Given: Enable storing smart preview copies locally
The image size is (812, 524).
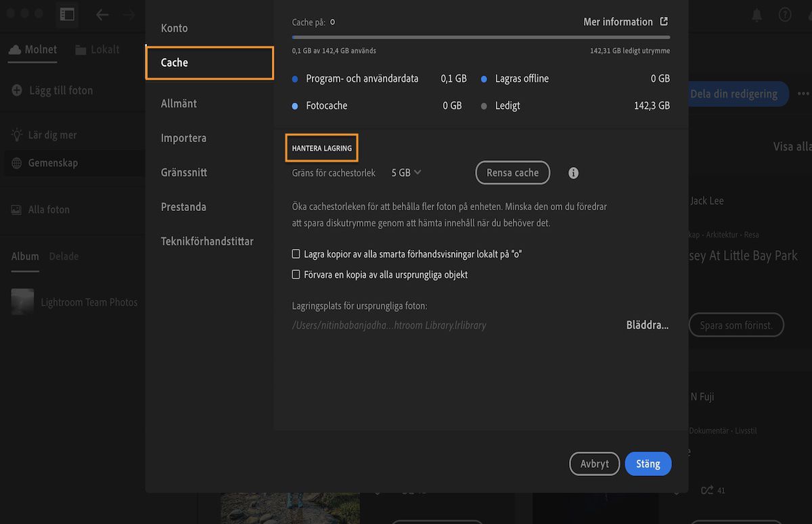Looking at the screenshot, I should [296, 253].
